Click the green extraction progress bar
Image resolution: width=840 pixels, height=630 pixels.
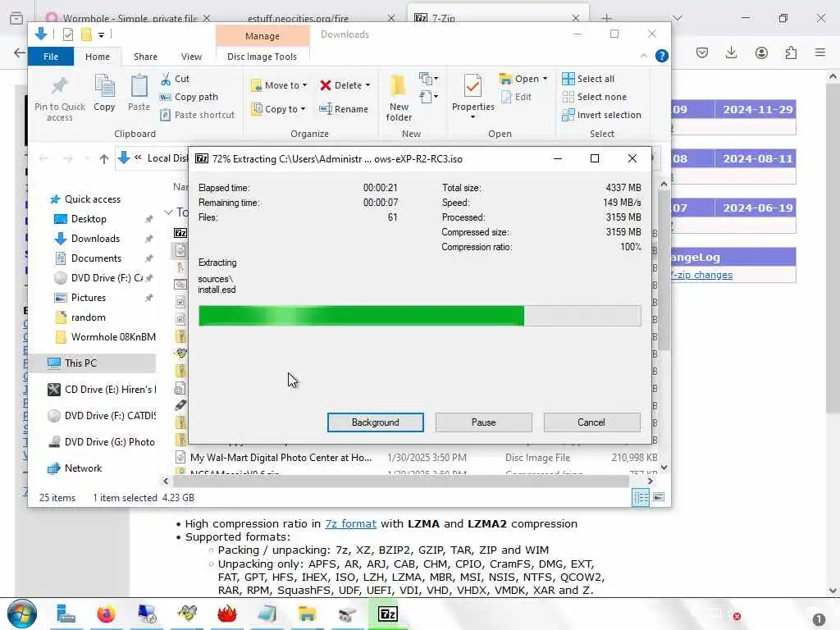(419, 316)
